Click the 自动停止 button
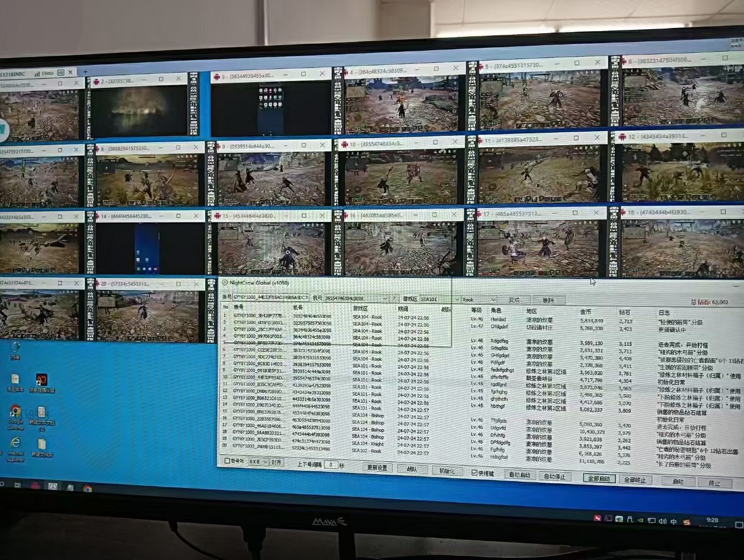 [x=555, y=476]
